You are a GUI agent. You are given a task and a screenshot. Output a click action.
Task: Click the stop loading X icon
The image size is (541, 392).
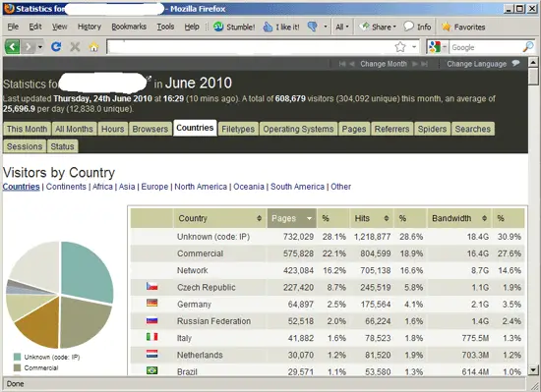pos(75,46)
